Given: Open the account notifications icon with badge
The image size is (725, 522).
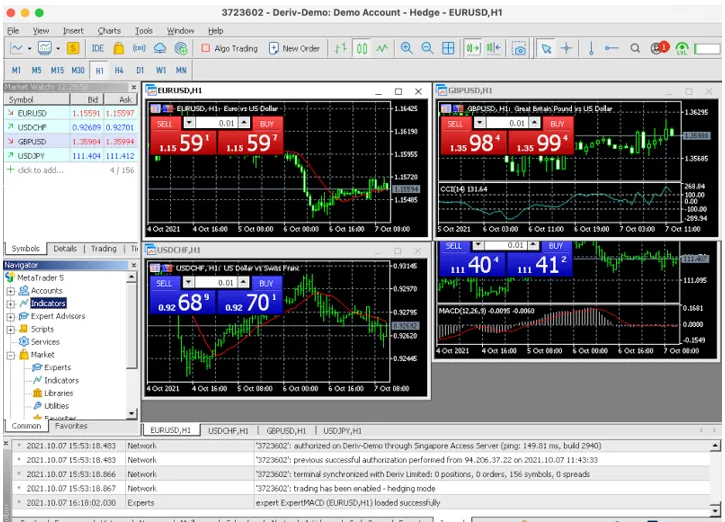Looking at the screenshot, I should click(659, 48).
